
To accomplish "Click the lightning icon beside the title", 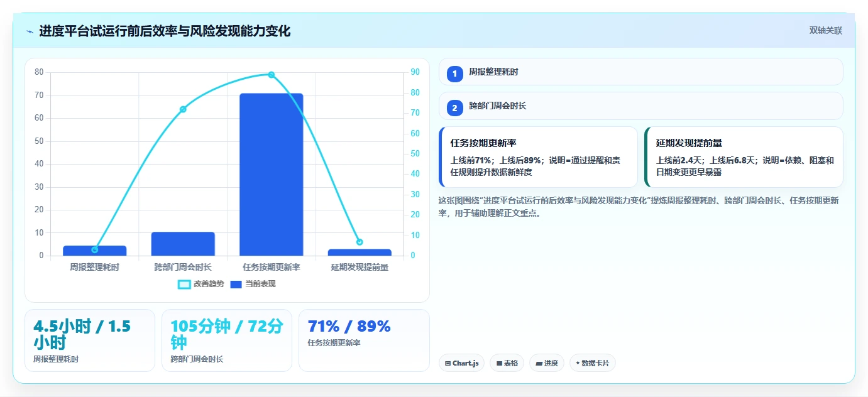I will 30,31.
